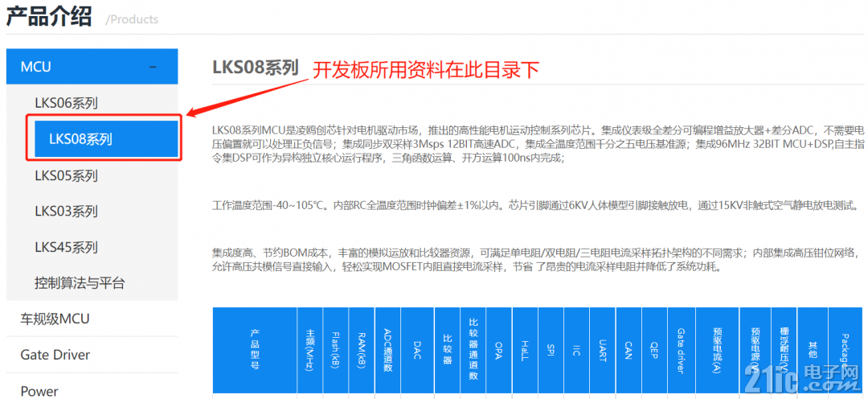The width and height of the screenshot is (868, 399).
Task: Click the 比较器 column header
Action: (x=448, y=350)
